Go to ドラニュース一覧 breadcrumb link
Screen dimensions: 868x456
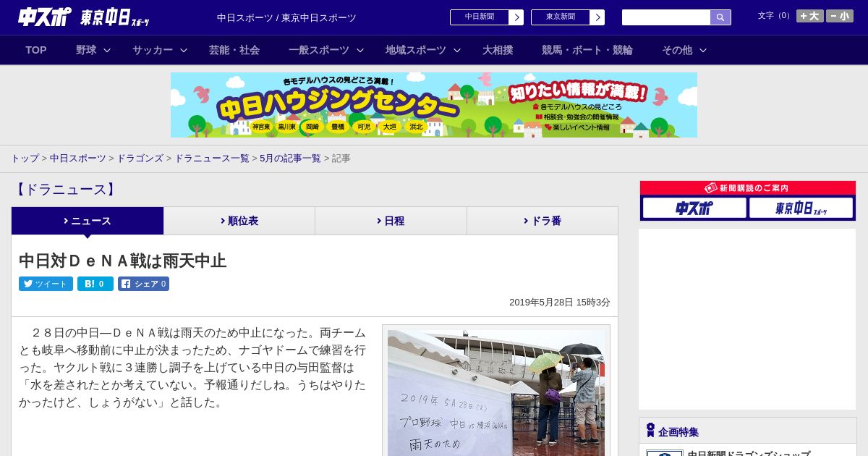pos(212,158)
